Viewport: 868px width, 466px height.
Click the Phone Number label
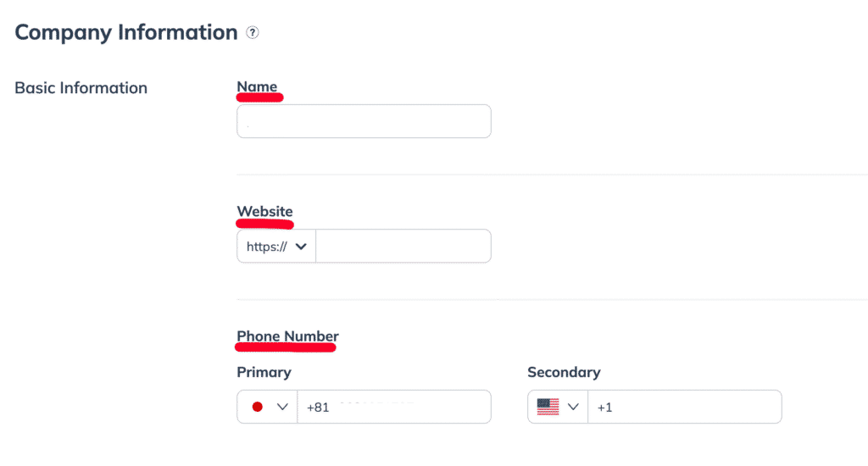point(287,336)
